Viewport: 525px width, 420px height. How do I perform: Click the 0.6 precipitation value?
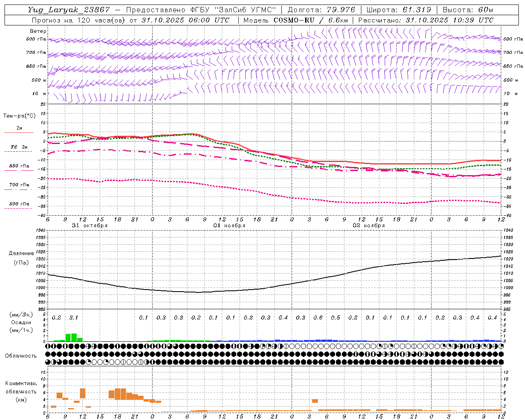pyautogui.click(x=318, y=317)
